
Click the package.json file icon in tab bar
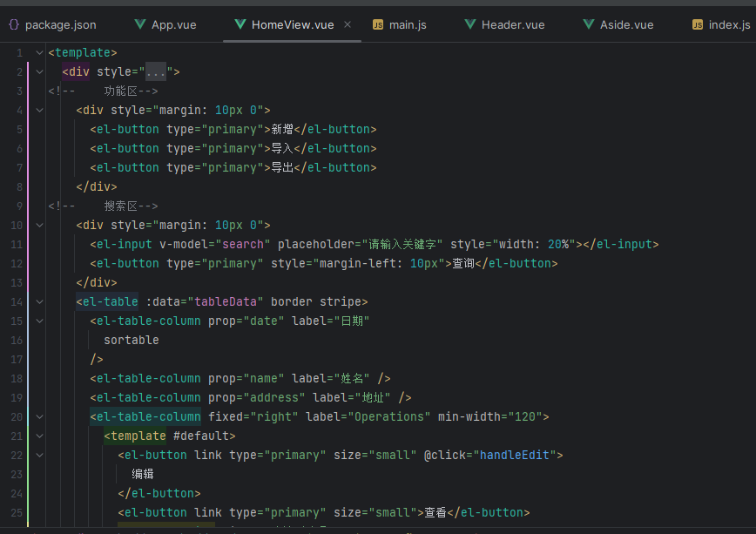click(x=14, y=24)
